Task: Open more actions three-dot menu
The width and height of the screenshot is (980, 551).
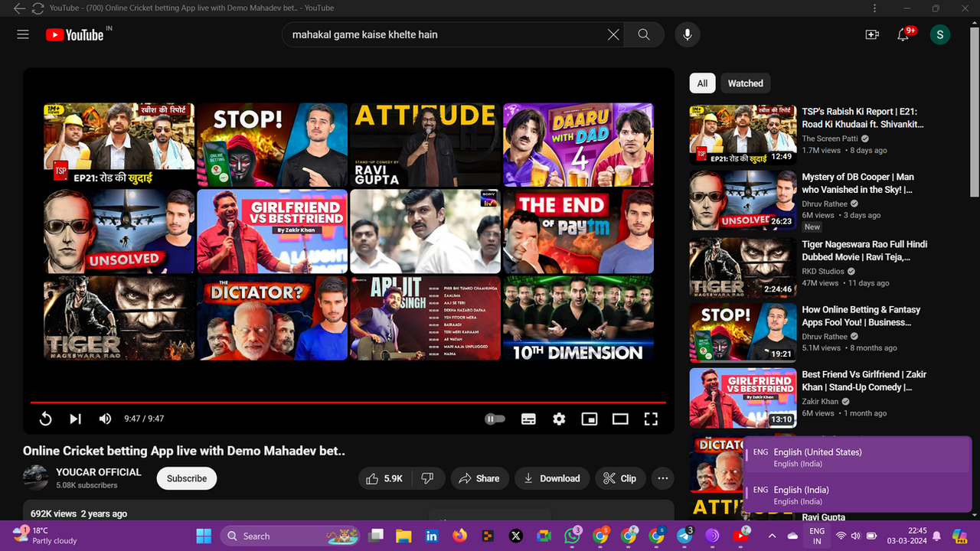Action: click(x=663, y=478)
